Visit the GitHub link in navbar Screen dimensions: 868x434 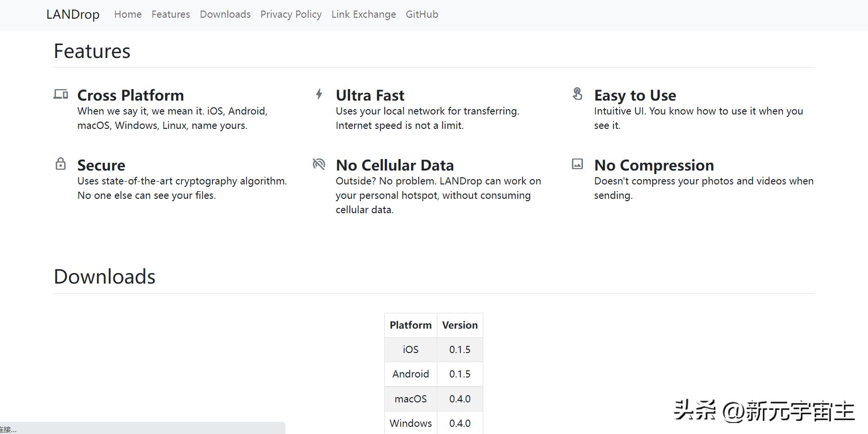pos(422,14)
